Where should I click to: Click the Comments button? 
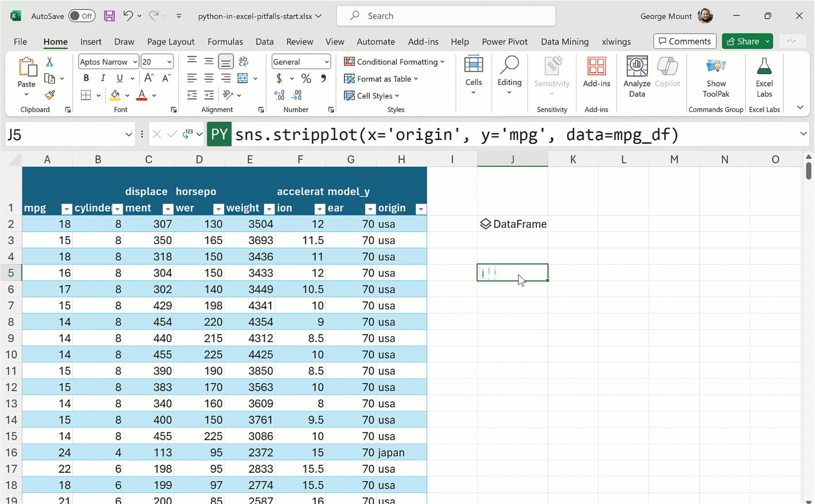(x=684, y=41)
